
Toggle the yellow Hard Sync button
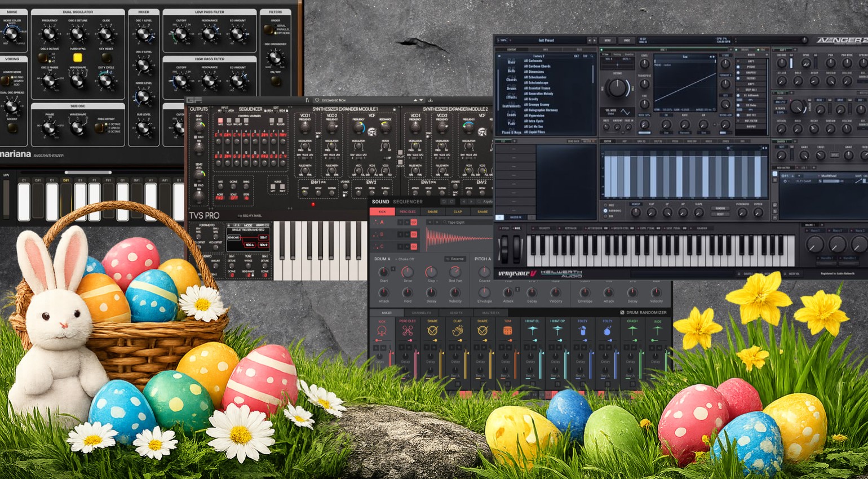click(78, 57)
